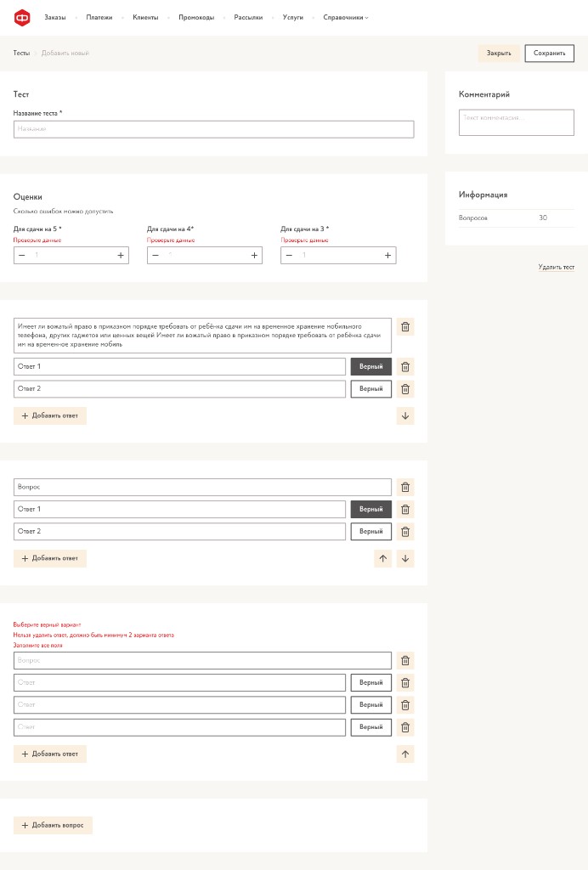
Task: Increase 'Для сдачи на 3' value
Action: [387, 255]
